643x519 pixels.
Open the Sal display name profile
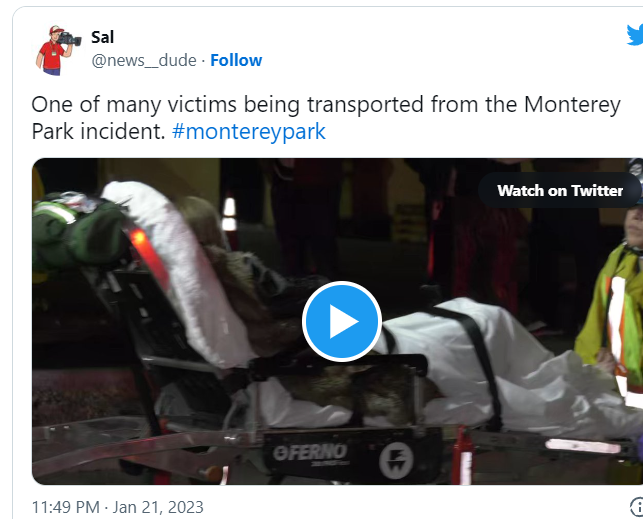pyautogui.click(x=103, y=37)
